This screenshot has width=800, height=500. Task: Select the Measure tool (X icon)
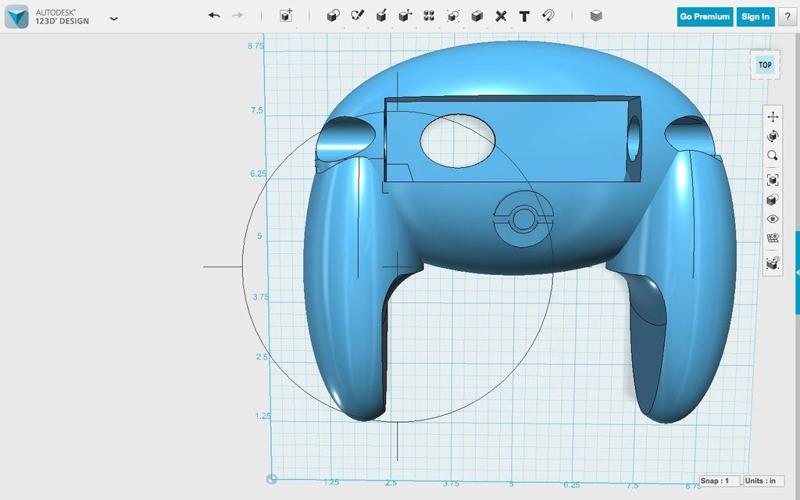[501, 16]
